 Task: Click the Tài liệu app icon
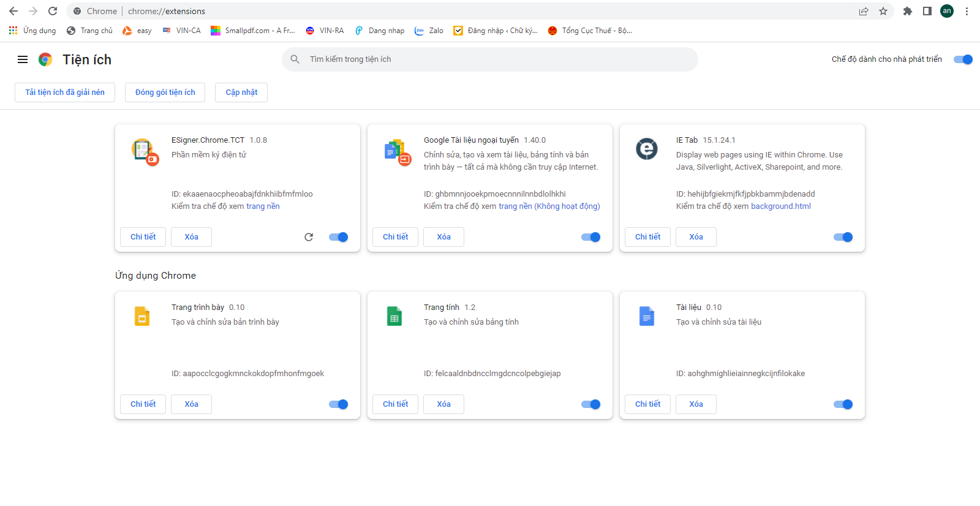tap(647, 316)
